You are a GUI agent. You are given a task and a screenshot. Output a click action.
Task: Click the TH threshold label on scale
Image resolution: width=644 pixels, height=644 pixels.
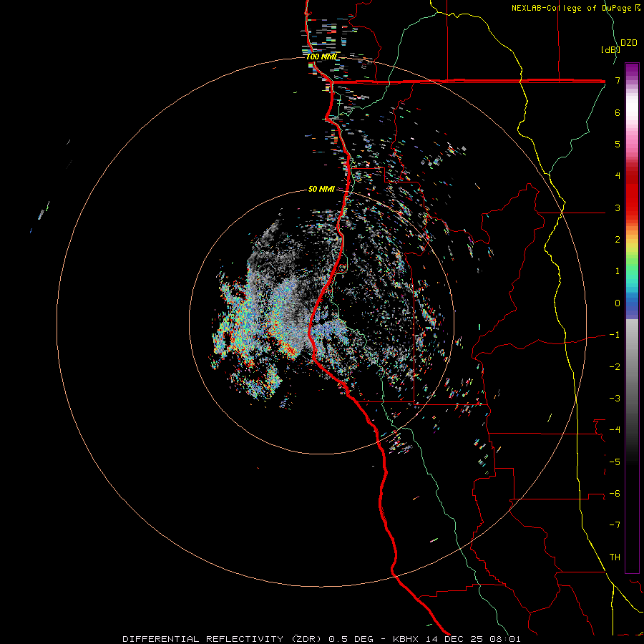click(615, 557)
